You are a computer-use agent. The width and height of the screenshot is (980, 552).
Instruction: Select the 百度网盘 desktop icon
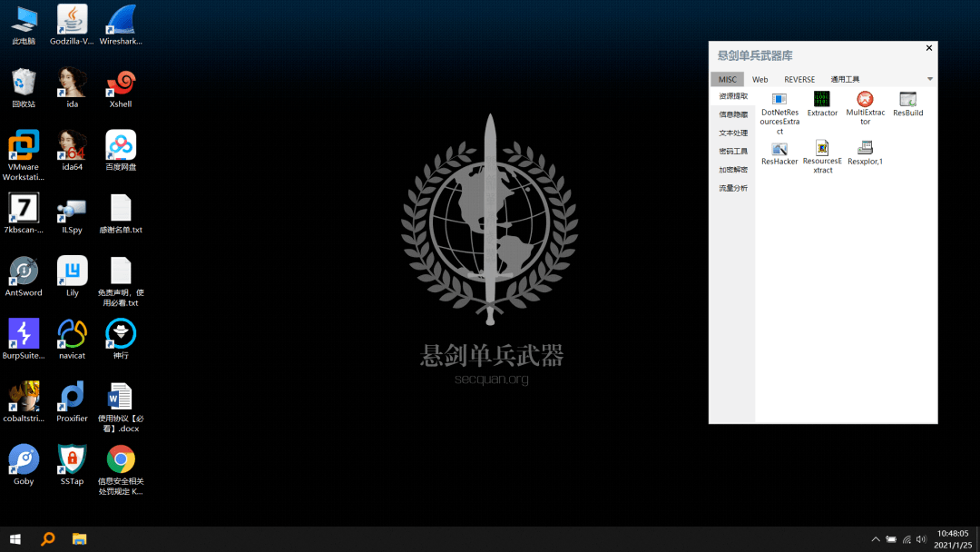(x=121, y=151)
